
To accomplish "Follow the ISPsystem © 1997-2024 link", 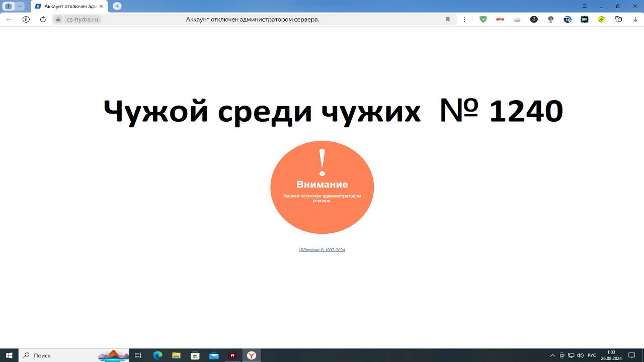I will pos(322,250).
